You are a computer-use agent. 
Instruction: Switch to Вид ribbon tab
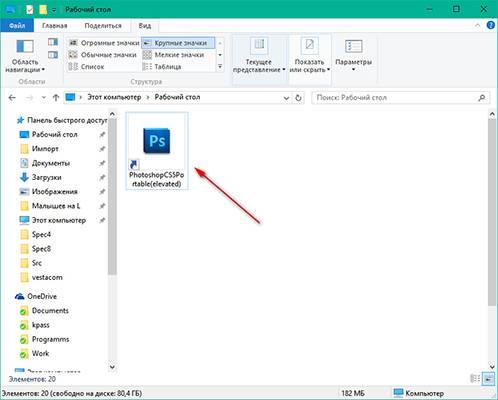[145, 26]
